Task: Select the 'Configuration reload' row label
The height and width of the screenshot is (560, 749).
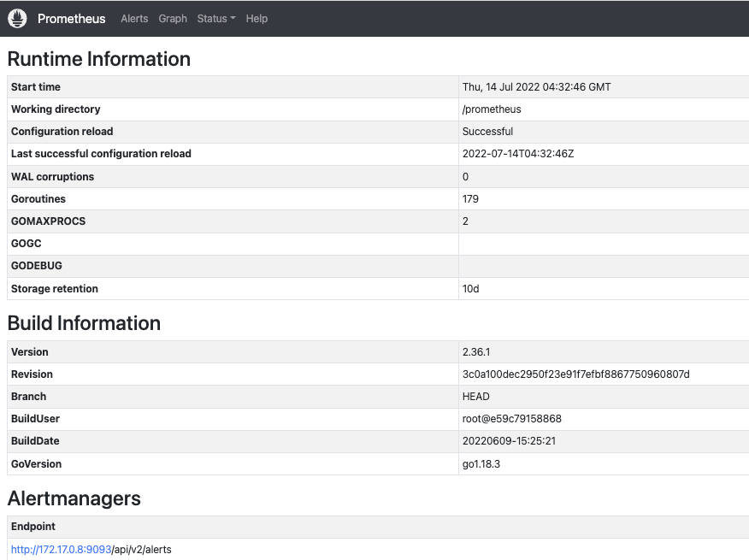Action: 62,132
